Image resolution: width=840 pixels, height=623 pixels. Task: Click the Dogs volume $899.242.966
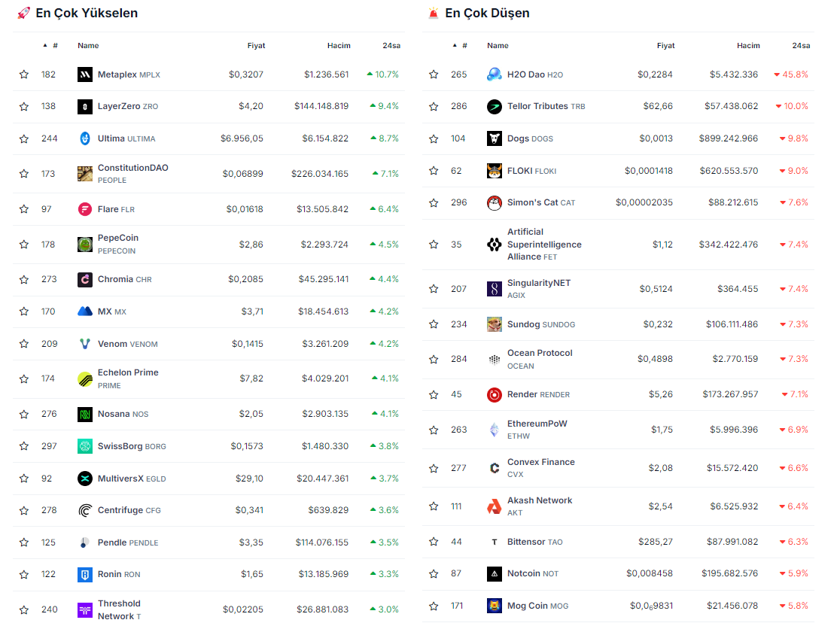click(x=729, y=138)
